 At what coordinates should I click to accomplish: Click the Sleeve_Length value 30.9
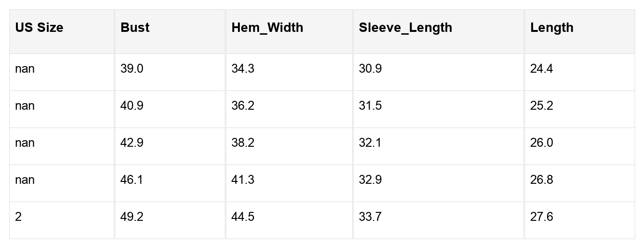(370, 69)
